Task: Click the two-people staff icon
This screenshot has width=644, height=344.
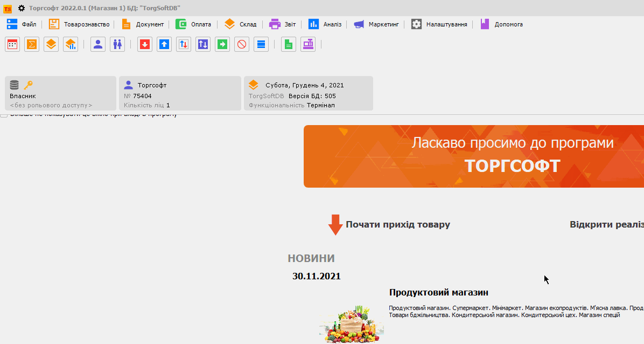Action: coord(117,44)
